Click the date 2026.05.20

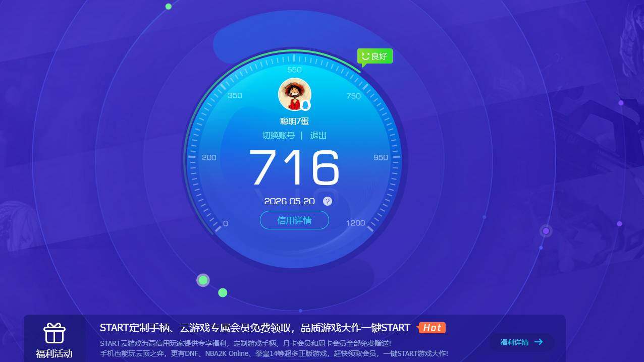[290, 201]
